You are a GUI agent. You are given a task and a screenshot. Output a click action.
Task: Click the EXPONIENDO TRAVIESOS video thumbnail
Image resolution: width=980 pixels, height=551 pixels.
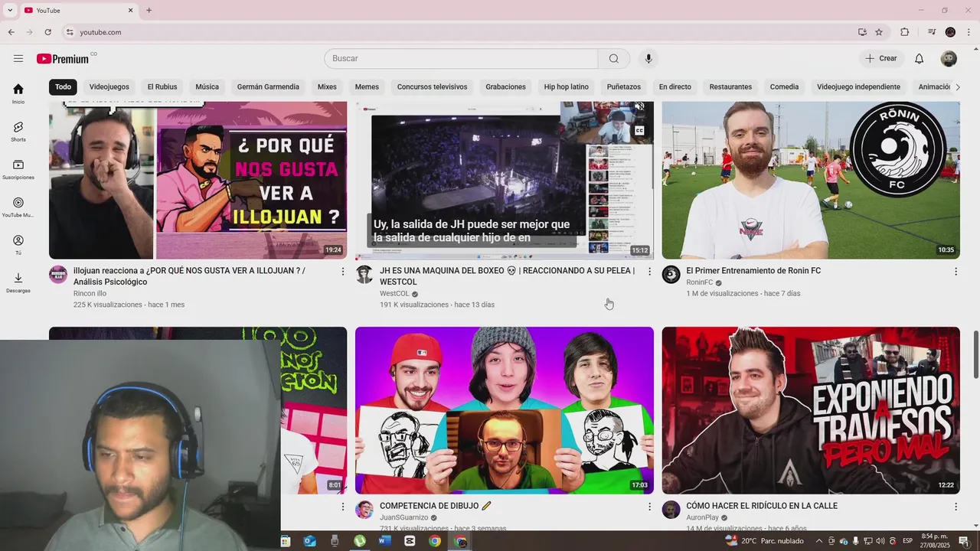811,410
